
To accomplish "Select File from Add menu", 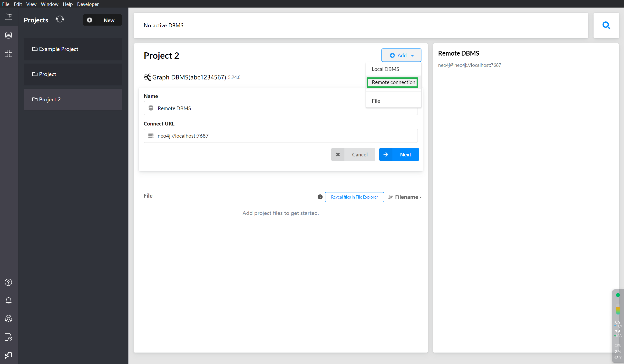I will pyautogui.click(x=393, y=101).
